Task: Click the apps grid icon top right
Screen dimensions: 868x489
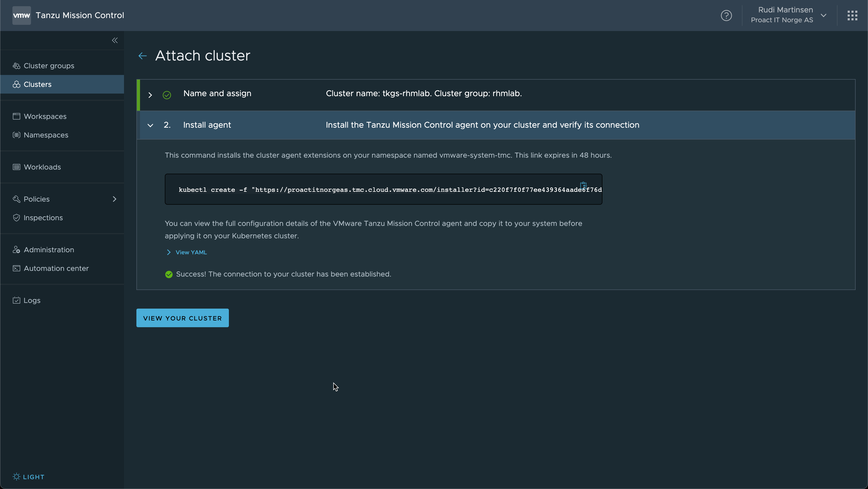Action: click(x=853, y=16)
